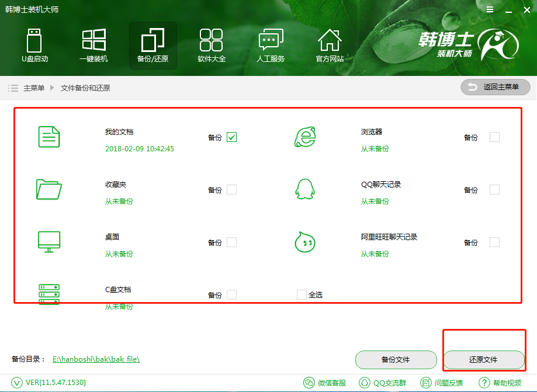
Task: Open 帮助视频 help videos
Action: click(x=501, y=383)
